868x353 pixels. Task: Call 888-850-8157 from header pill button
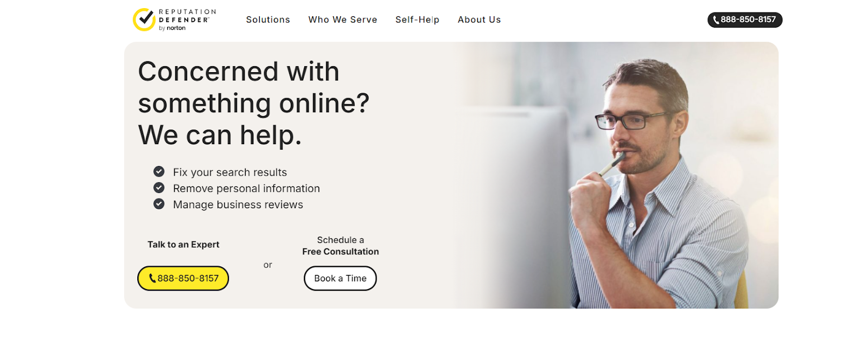pos(745,20)
